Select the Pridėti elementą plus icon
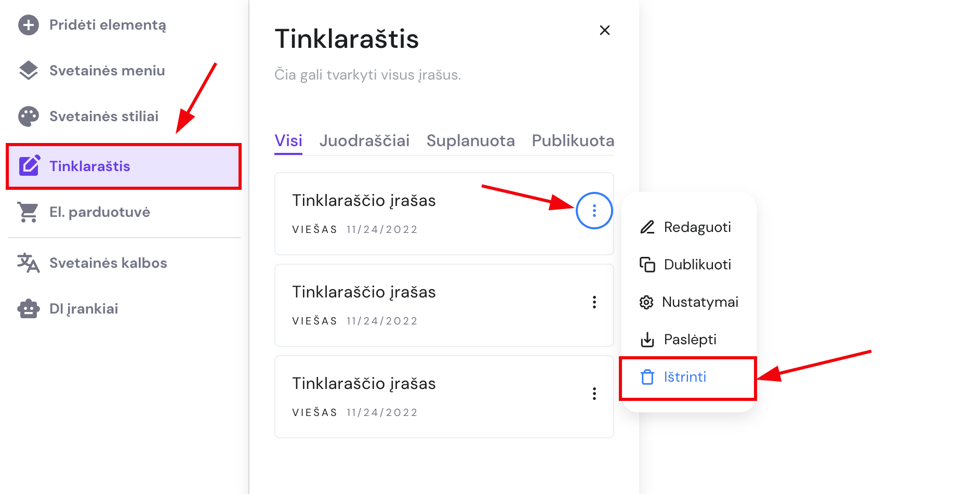Image resolution: width=980 pixels, height=494 pixels. click(29, 24)
